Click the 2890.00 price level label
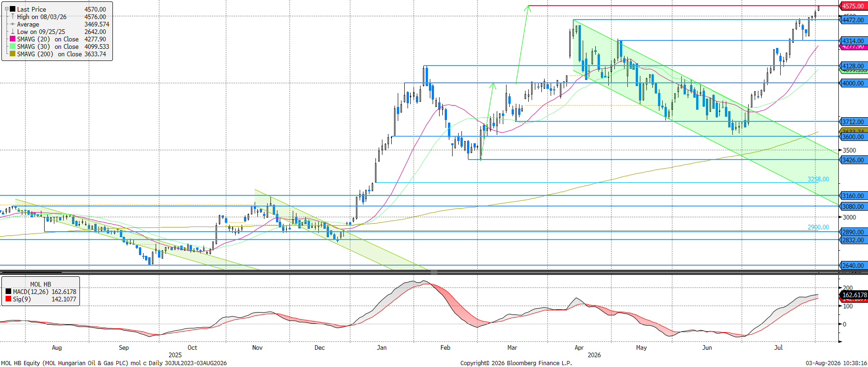The width and height of the screenshot is (868, 367). (853, 232)
